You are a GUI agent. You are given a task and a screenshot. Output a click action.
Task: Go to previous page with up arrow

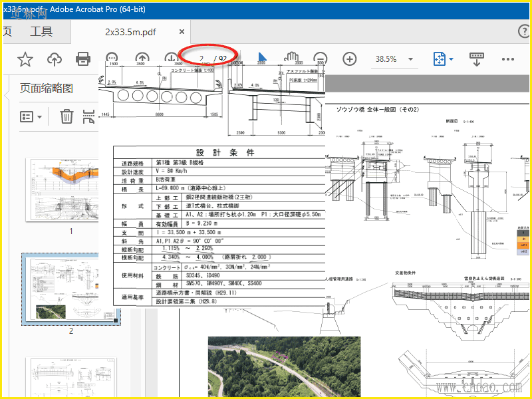click(x=142, y=59)
